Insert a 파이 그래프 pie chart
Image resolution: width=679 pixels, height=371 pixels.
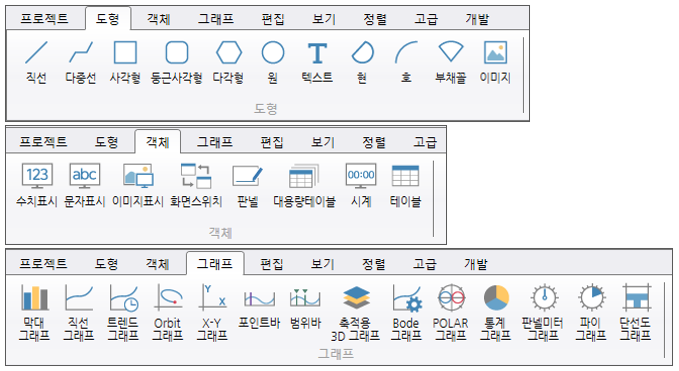tap(591, 312)
